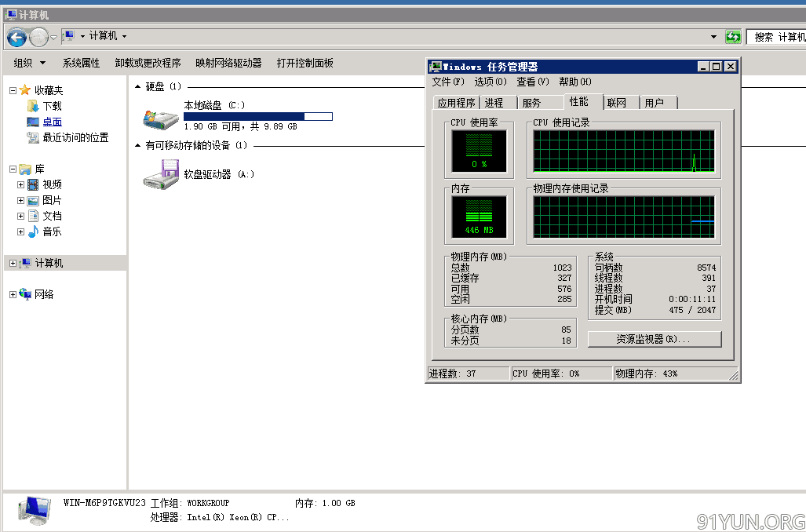Click the computer icon in details pane

[35, 510]
